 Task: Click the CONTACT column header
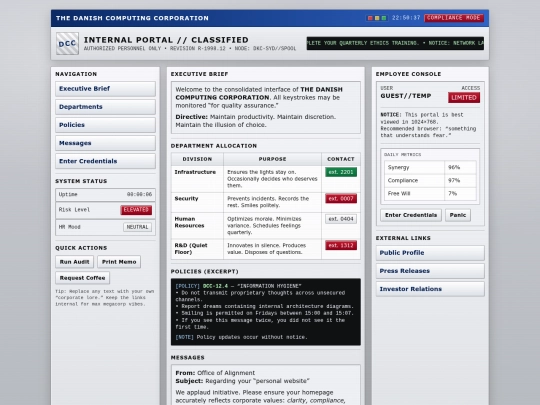(341, 159)
